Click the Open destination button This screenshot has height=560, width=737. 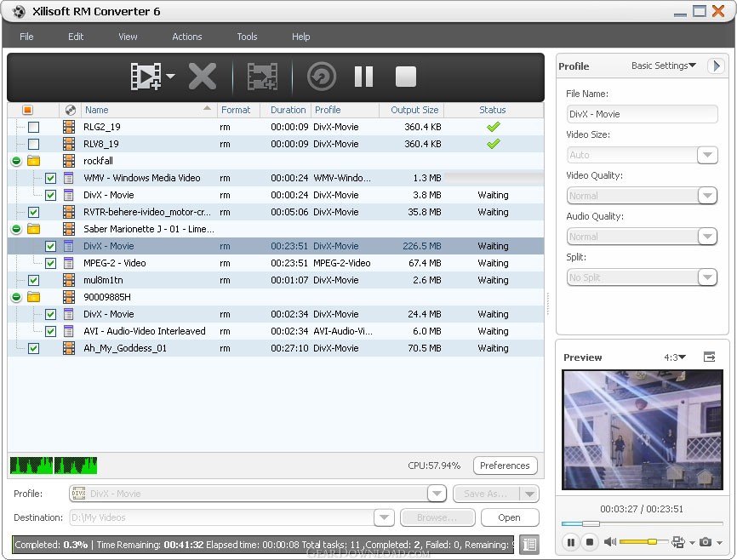point(509,517)
